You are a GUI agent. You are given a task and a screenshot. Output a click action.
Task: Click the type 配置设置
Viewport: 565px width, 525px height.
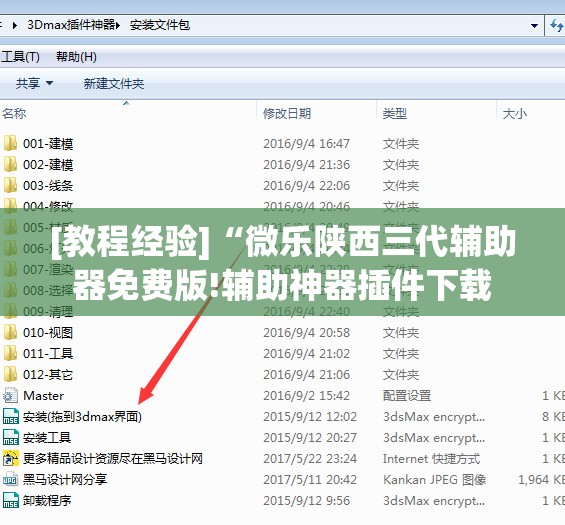[407, 396]
